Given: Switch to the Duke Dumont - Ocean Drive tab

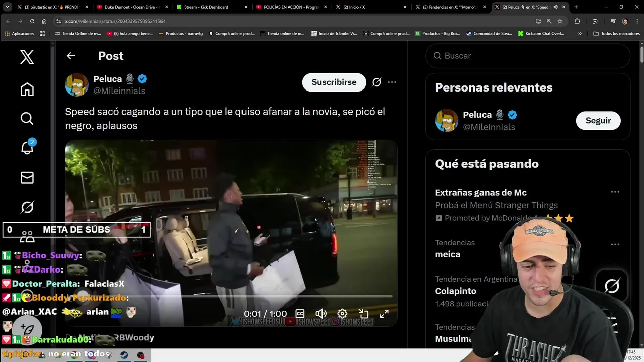Looking at the screenshot, I should pos(132,7).
